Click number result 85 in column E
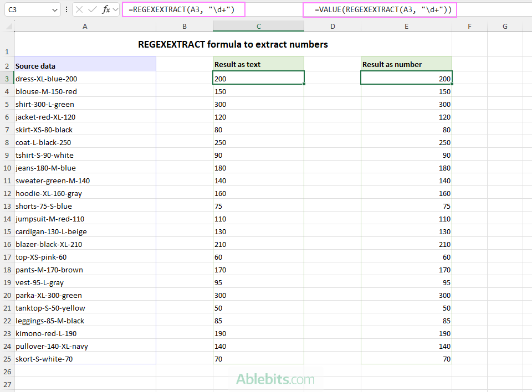Viewport: 532px width, 392px height. pyautogui.click(x=406, y=321)
